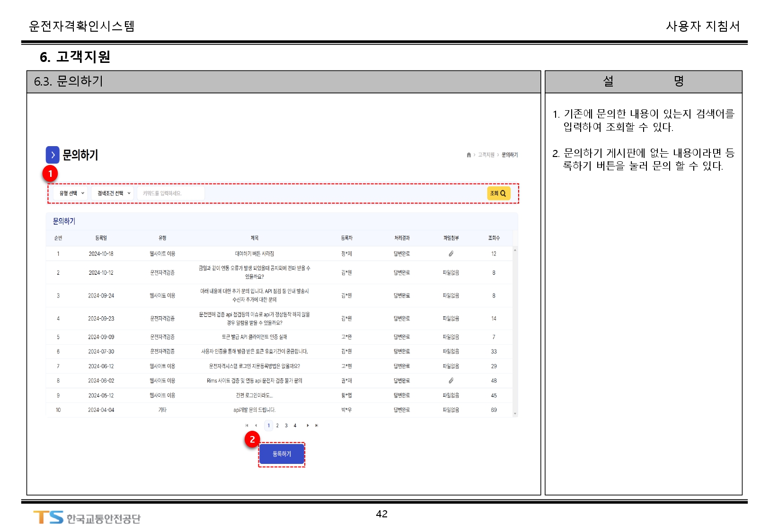Click the paperclip attachment icon in row 1
Screen dimensions: 769x532
[x=451, y=254]
